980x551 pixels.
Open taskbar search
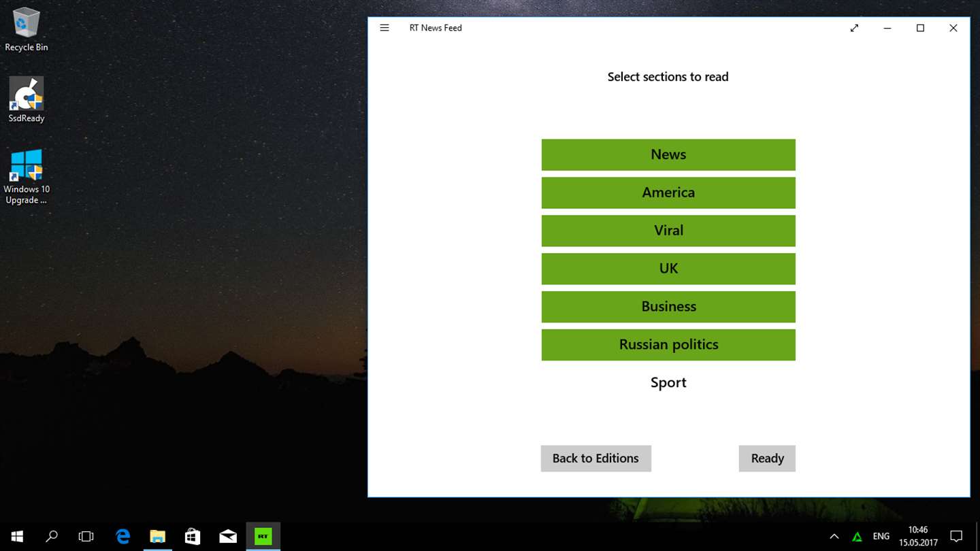pyautogui.click(x=52, y=536)
